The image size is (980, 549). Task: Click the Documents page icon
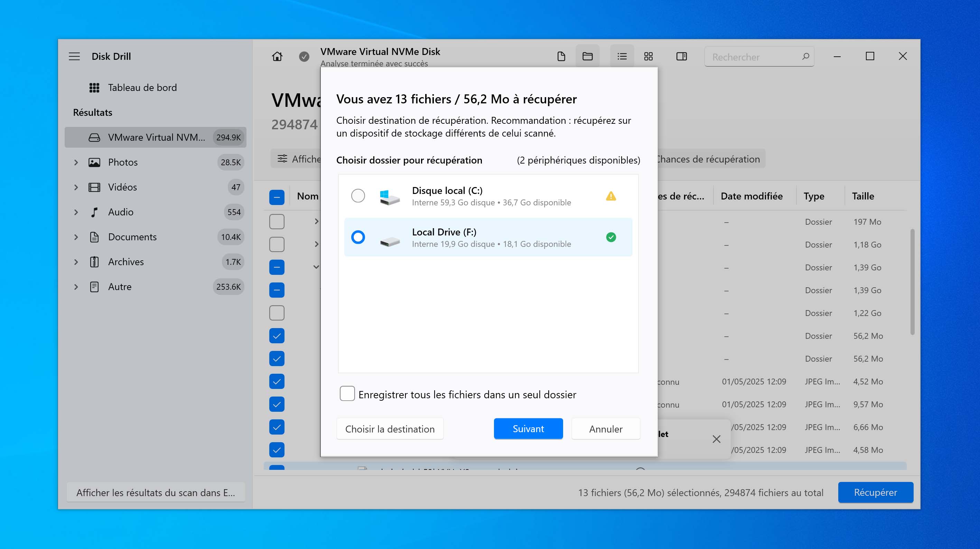pos(94,237)
